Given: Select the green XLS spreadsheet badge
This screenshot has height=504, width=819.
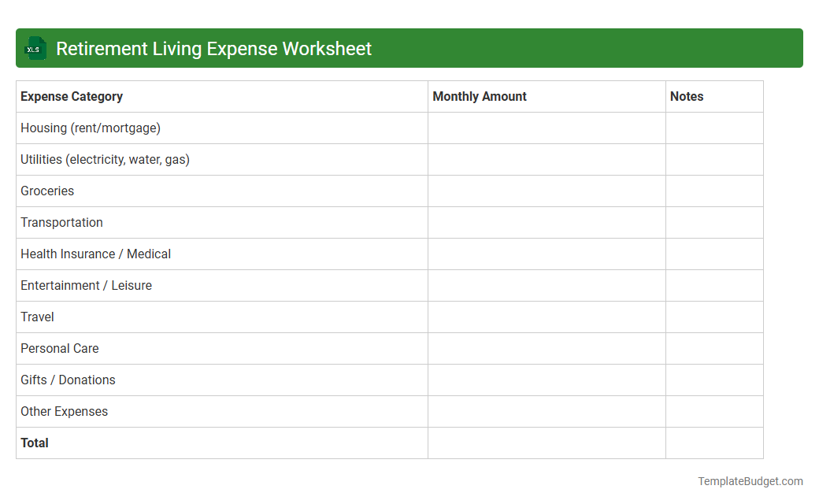Looking at the screenshot, I should 35,48.
